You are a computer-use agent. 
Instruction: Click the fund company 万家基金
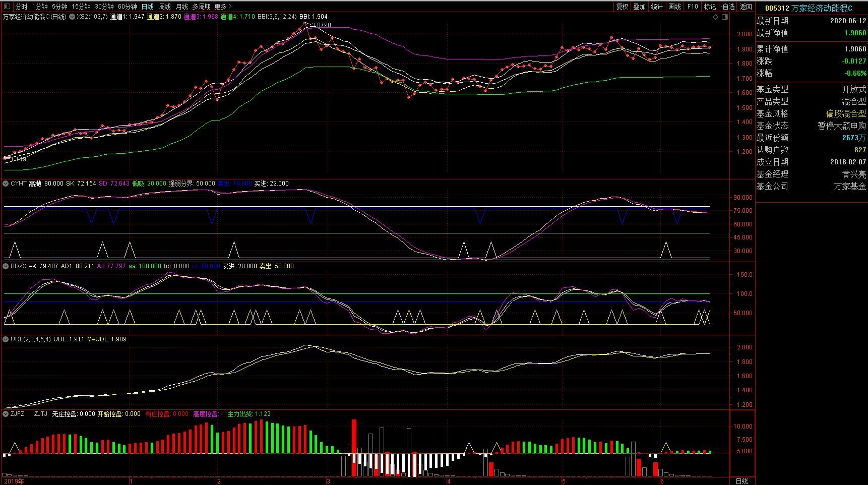[850, 186]
